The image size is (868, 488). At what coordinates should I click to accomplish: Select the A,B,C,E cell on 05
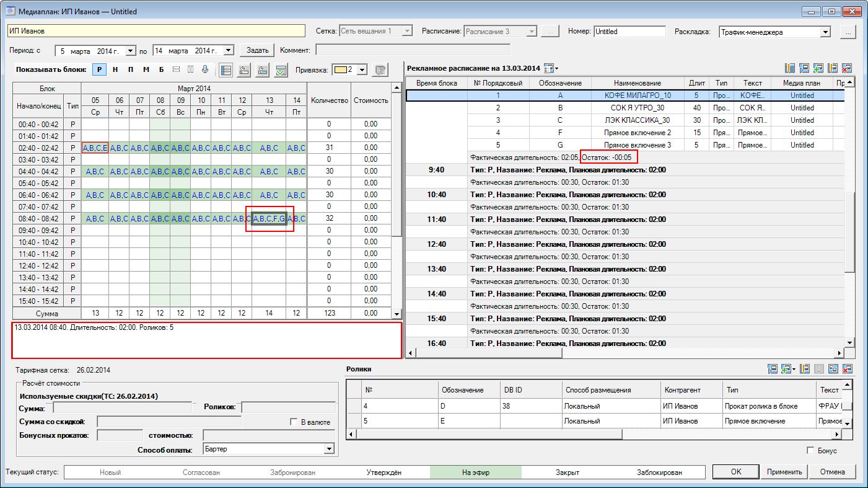pos(95,148)
